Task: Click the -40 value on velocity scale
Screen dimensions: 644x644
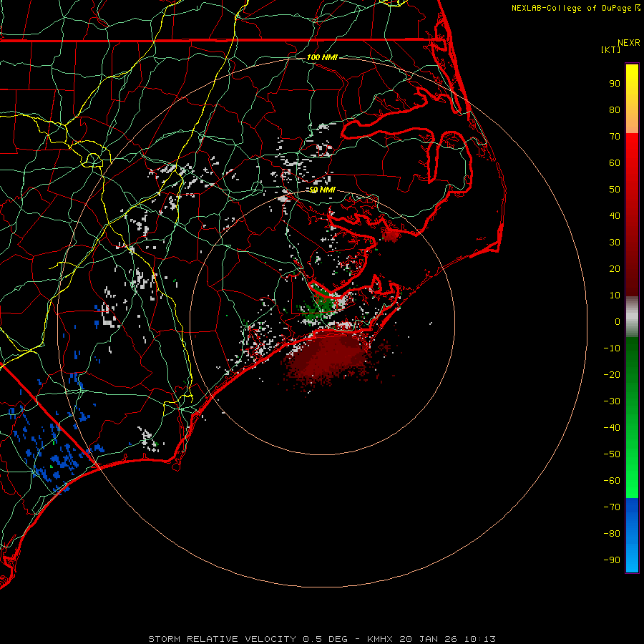Action: 612,428
